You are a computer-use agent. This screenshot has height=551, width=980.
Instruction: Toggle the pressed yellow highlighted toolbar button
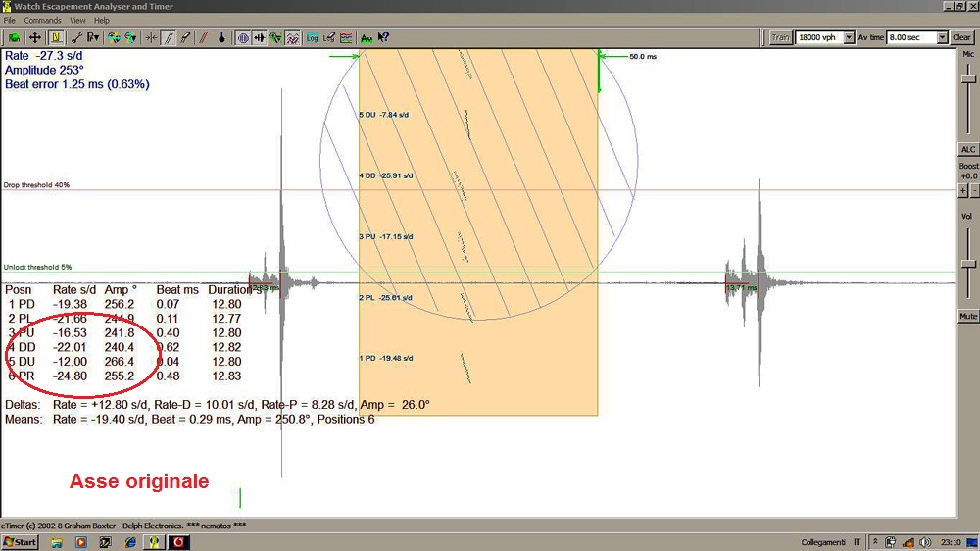click(56, 37)
